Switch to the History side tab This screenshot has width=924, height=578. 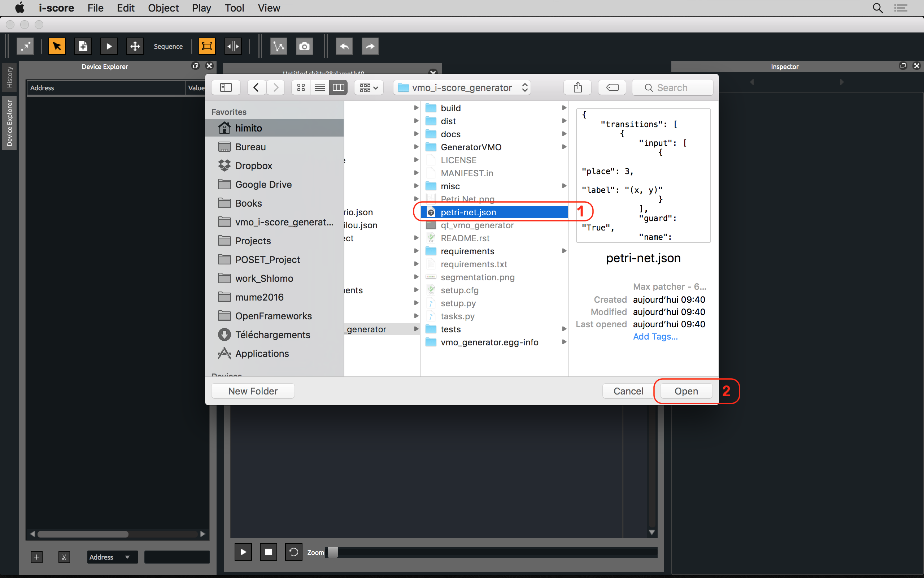click(x=9, y=77)
